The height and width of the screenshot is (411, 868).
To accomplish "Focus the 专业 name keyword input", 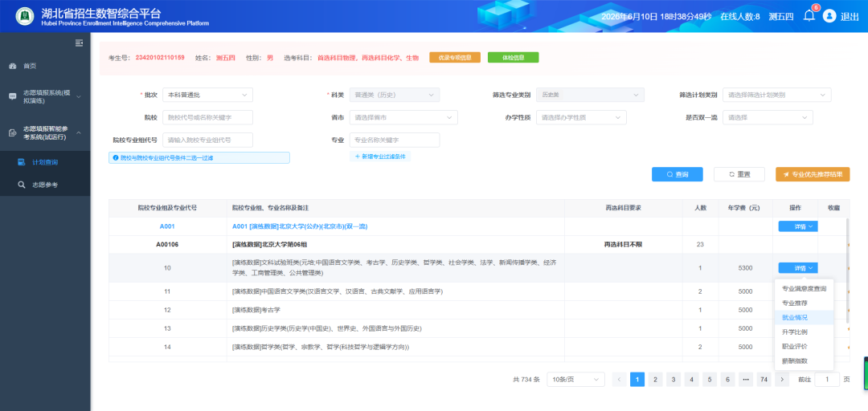I will 394,140.
